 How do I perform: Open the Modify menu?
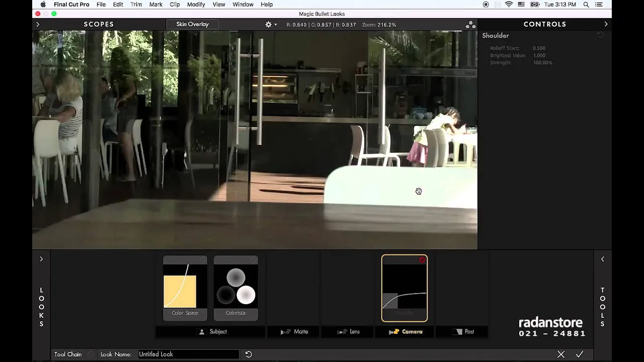coord(196,5)
